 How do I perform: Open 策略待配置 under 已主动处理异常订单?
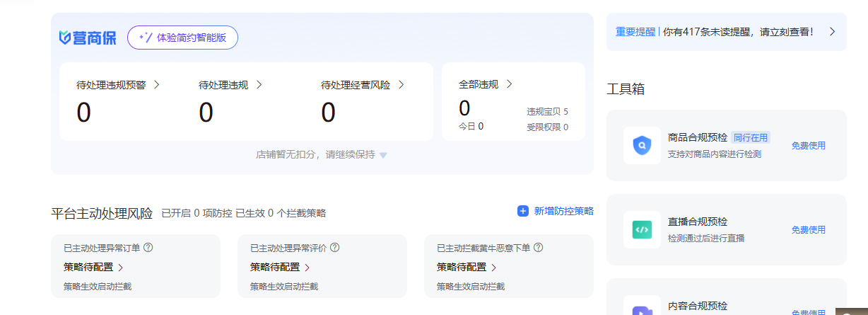(x=93, y=267)
